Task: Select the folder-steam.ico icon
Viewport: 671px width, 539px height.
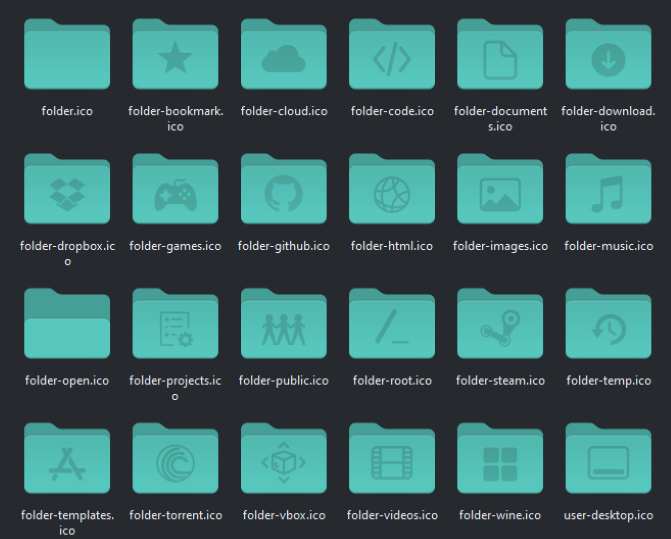Action: tap(500, 329)
